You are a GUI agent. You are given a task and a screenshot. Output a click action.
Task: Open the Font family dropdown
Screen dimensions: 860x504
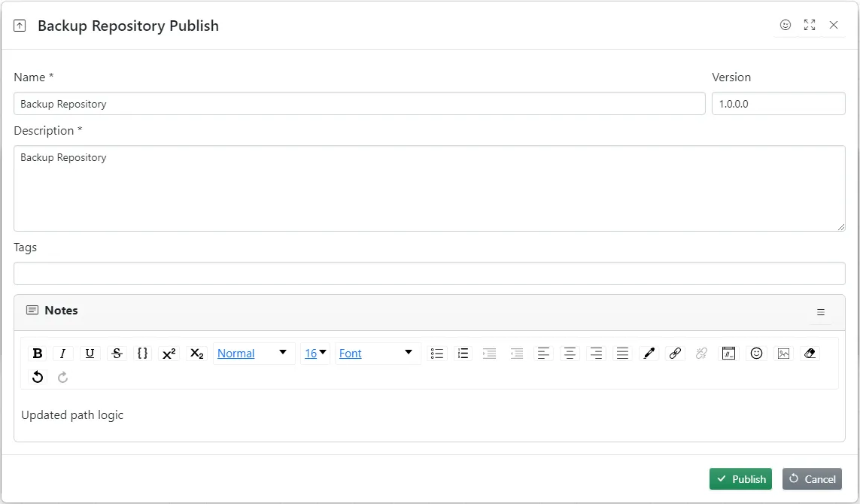[378, 353]
